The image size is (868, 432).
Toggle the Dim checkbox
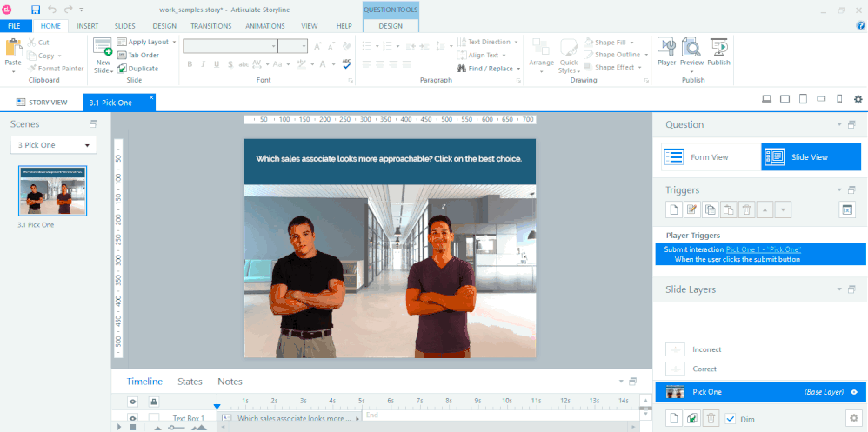pos(730,418)
